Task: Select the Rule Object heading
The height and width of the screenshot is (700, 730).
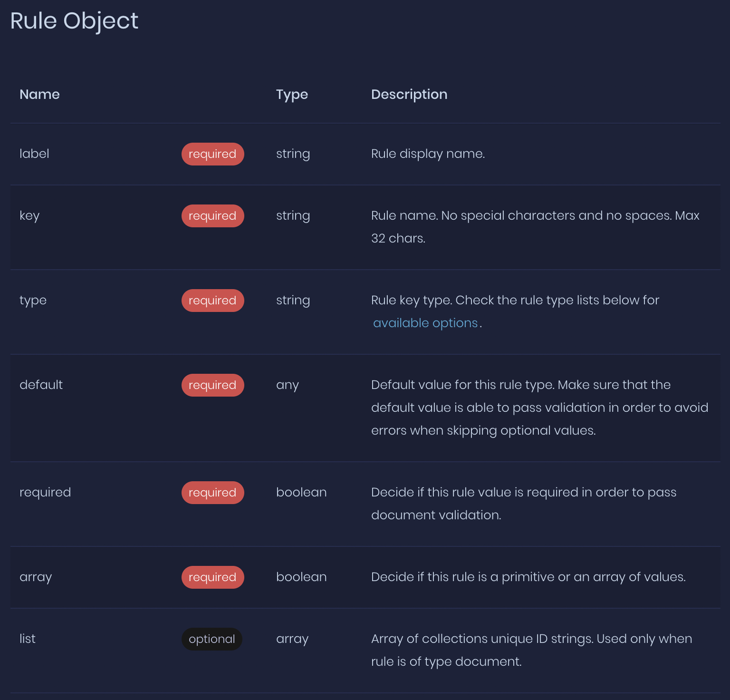Action: tap(75, 21)
